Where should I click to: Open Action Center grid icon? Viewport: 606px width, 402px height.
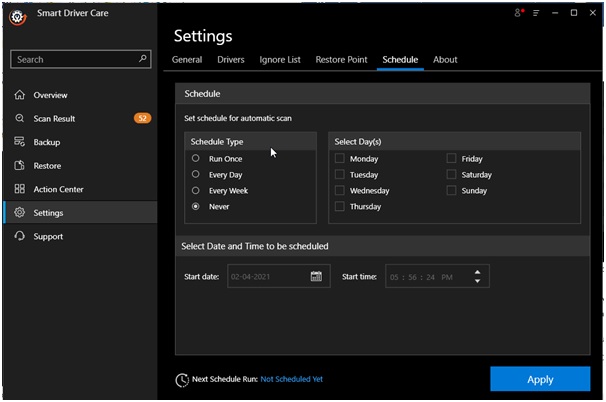pos(20,189)
